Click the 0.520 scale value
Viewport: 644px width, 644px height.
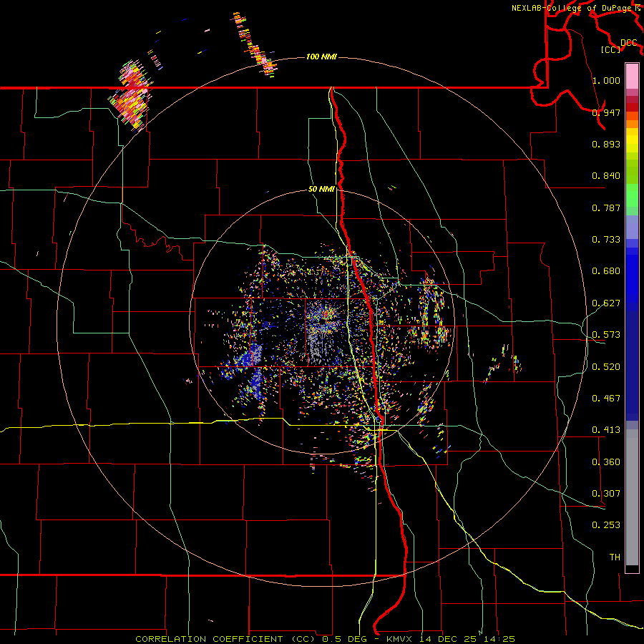pyautogui.click(x=606, y=367)
